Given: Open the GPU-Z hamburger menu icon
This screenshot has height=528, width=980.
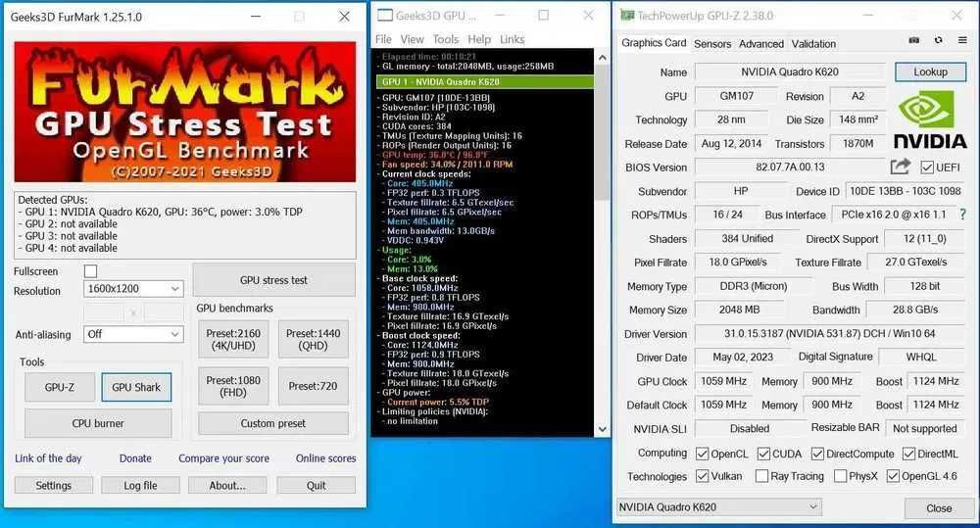Looking at the screenshot, I should click(x=962, y=40).
